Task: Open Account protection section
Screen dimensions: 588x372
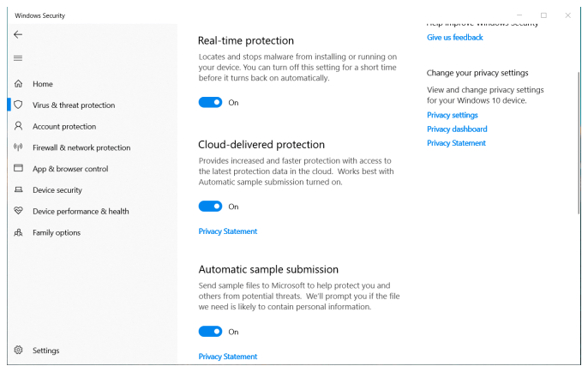Action: 64,126
